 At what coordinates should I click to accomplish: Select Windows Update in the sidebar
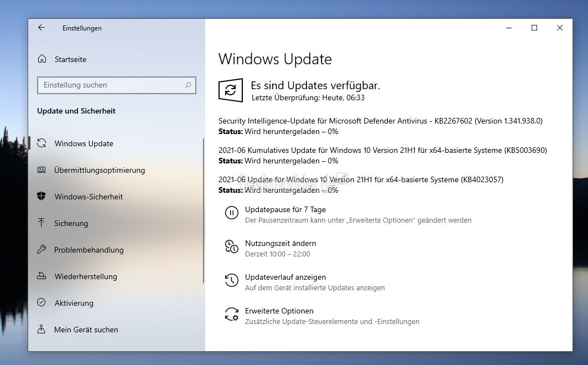[84, 143]
